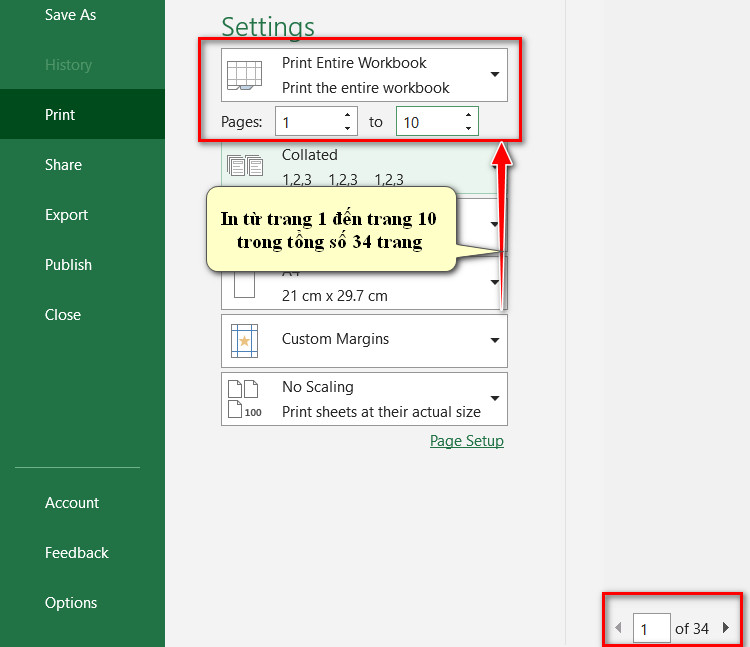Click the Collated pages icon

click(x=245, y=165)
